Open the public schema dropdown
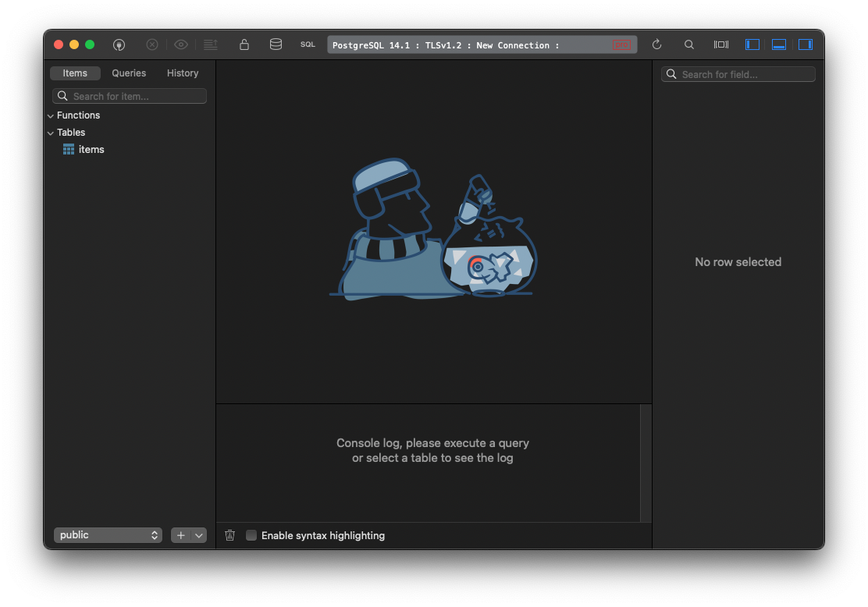This screenshot has height=607, width=868. 108,535
